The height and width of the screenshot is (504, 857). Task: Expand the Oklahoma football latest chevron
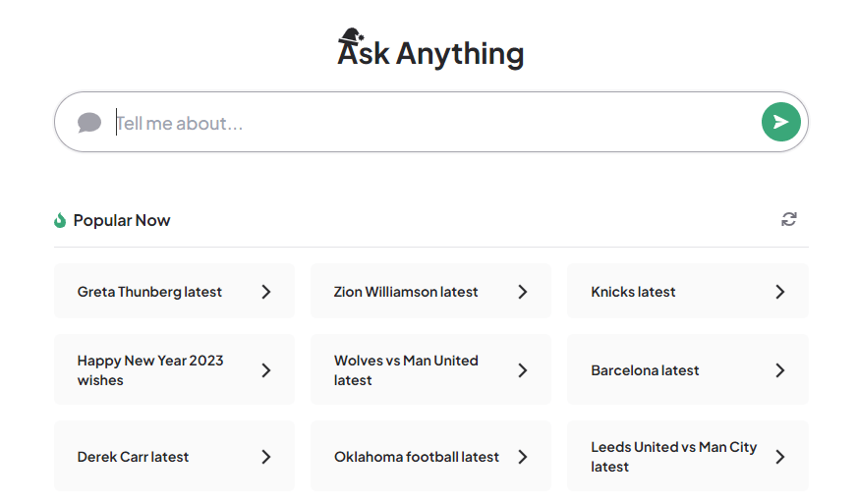click(x=523, y=457)
